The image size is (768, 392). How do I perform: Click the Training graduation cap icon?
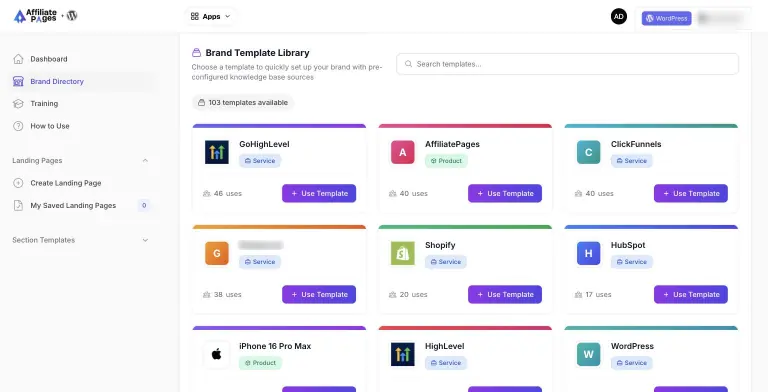click(x=18, y=103)
